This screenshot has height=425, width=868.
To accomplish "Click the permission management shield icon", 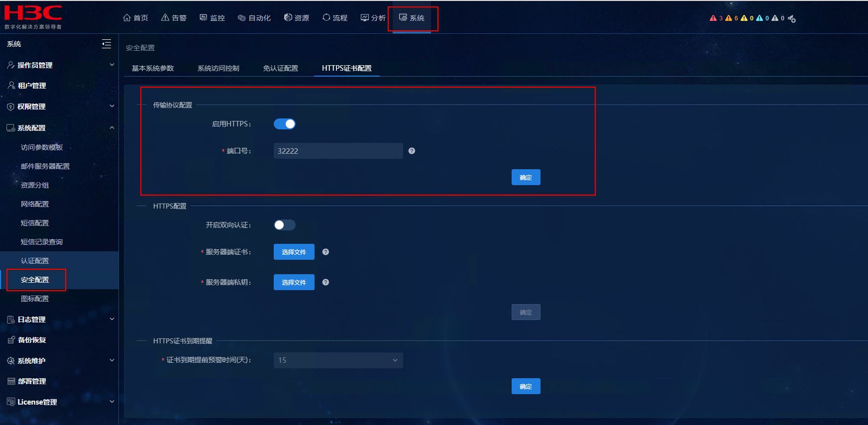I will 10,106.
